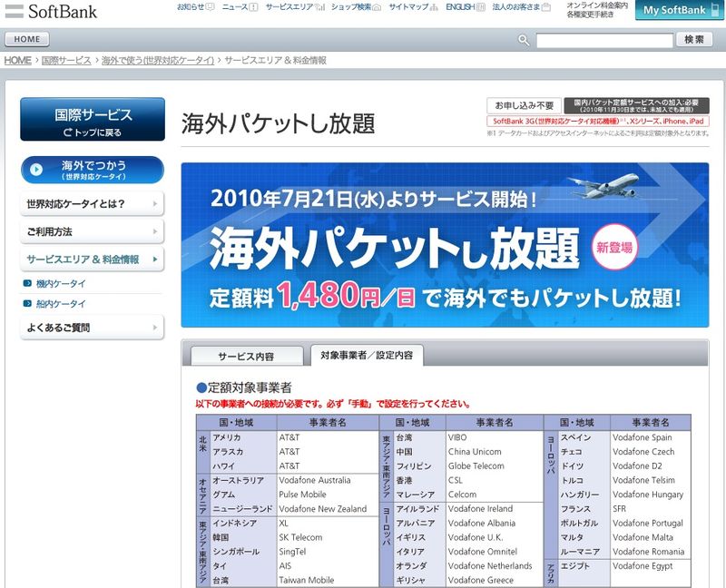Click the airplane image in banner

(x=603, y=185)
